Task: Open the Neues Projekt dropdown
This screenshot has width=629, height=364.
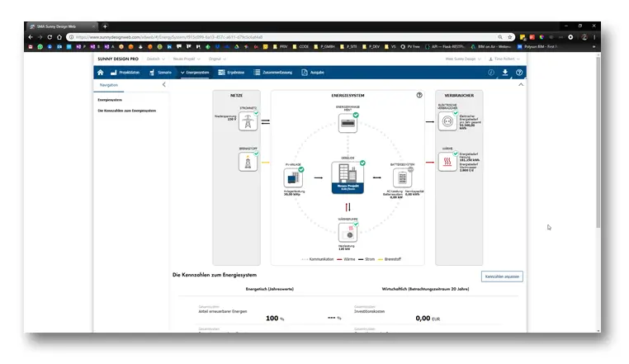Action: 187,59
